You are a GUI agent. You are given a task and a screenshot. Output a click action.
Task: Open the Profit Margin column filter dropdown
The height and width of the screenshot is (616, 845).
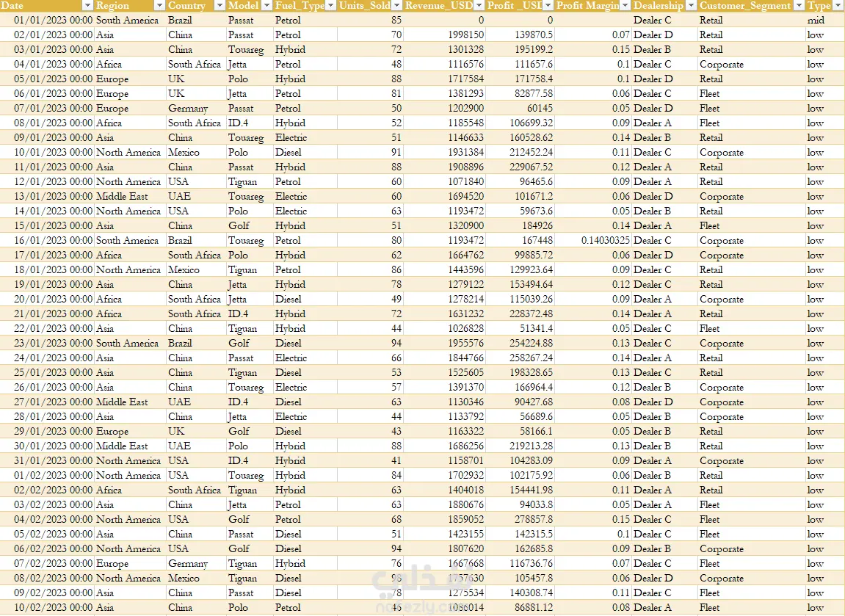625,5
